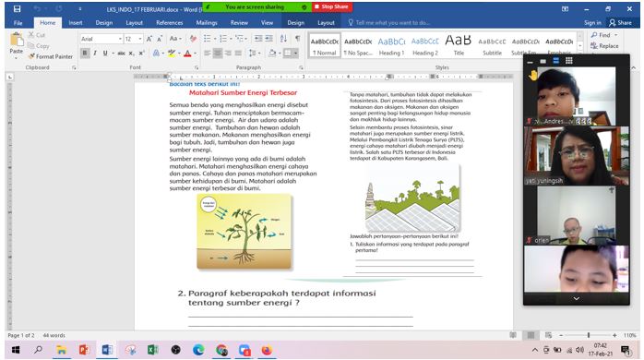644x360 pixels.
Task: Expand video panel with down chevron
Action: tap(577, 299)
